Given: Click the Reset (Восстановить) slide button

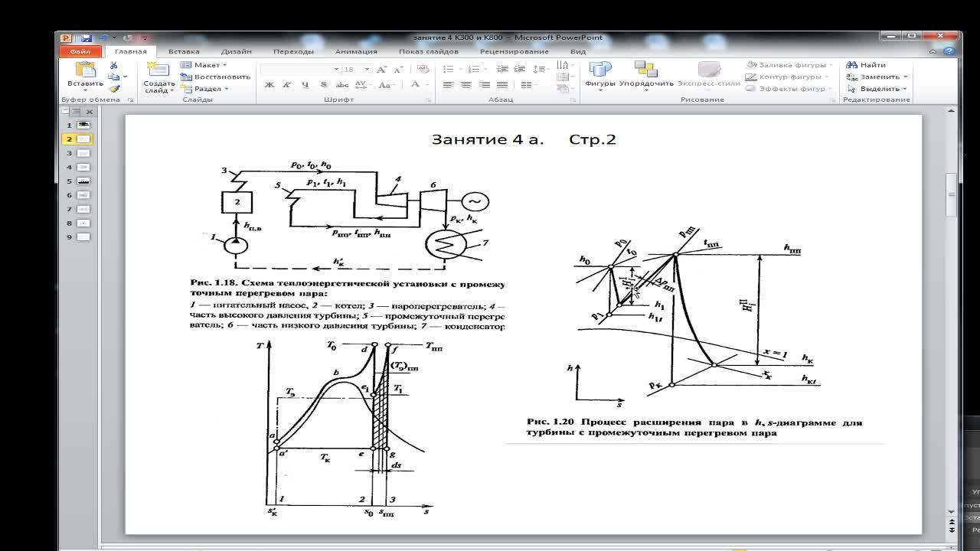Looking at the screenshot, I should pos(216,77).
